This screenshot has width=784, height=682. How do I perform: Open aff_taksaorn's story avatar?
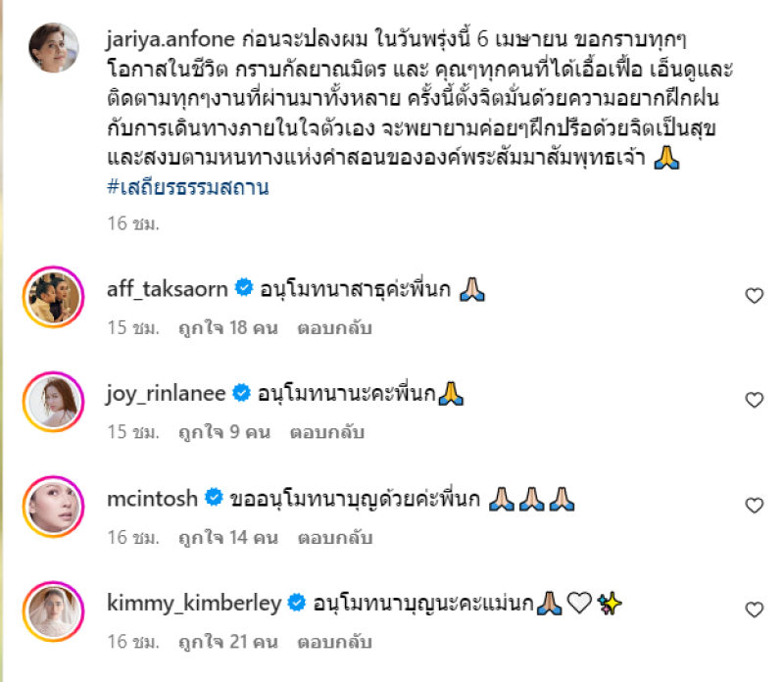54,297
